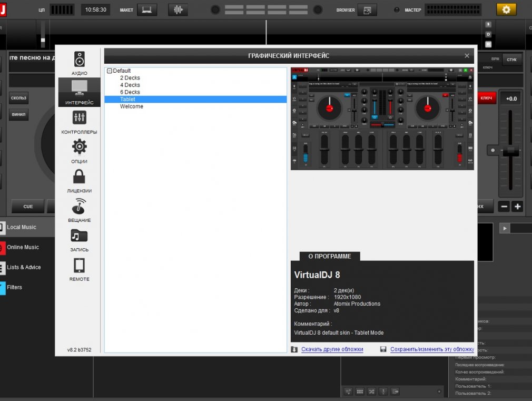The width and height of the screenshot is (532, 401).
Task: Click the pitch plus button
Action: pyautogui.click(x=517, y=207)
